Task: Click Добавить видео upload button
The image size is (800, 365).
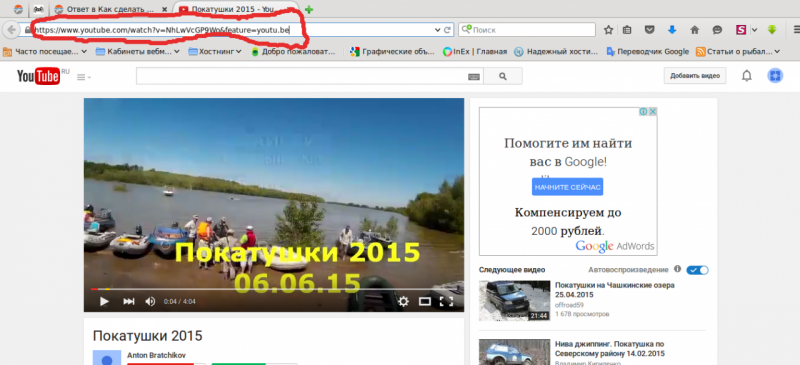Action: pyautogui.click(x=694, y=76)
